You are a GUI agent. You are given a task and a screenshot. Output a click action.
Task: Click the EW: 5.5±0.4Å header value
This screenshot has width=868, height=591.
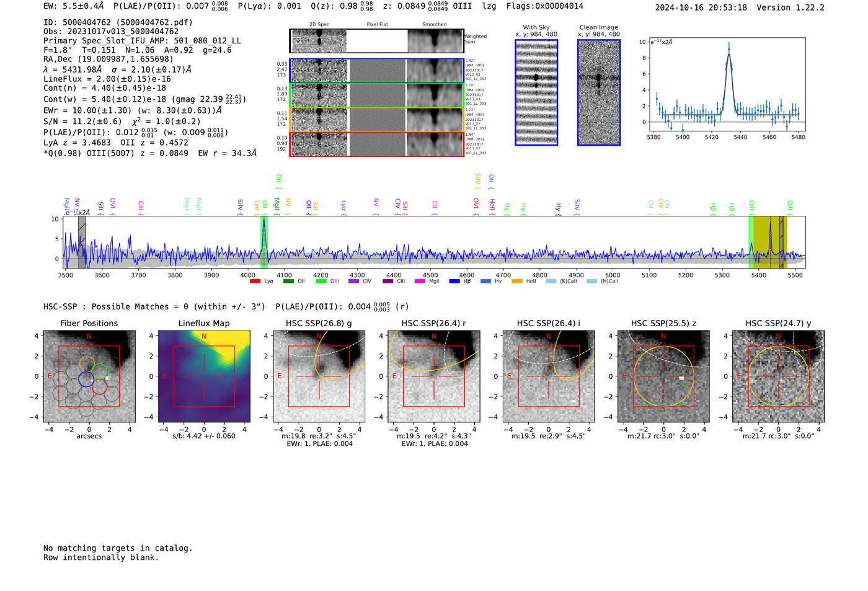74,6
